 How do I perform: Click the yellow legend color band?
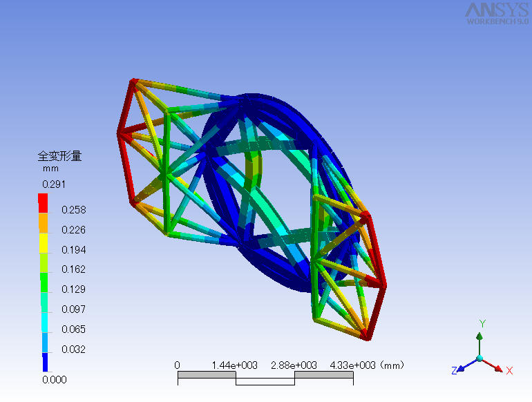[x=43, y=243]
